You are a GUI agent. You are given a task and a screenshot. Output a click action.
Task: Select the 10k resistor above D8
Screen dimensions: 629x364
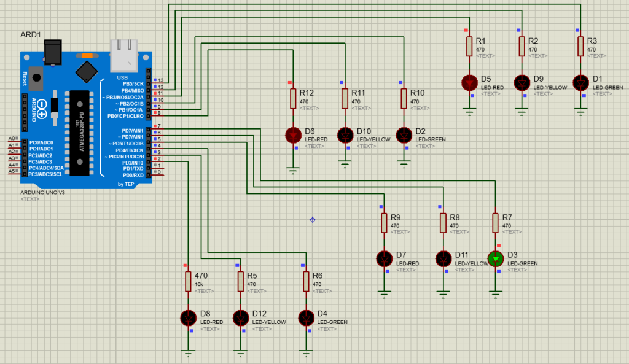pyautogui.click(x=188, y=281)
